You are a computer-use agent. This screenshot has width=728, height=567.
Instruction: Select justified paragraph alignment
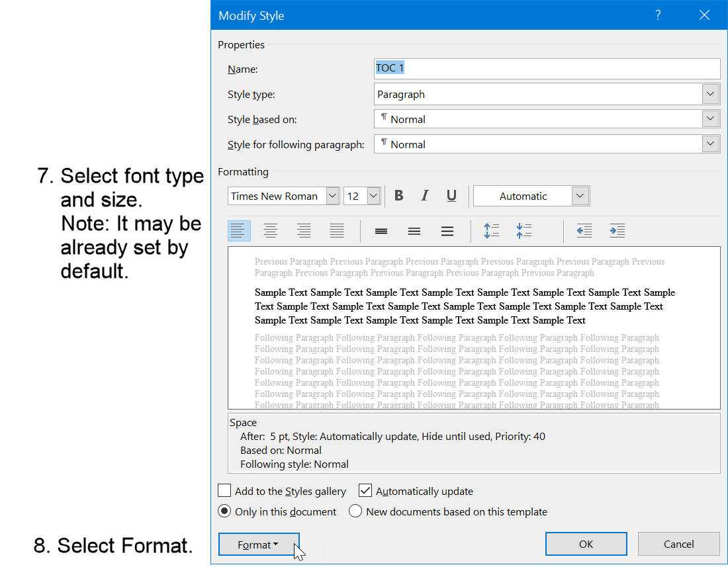[x=337, y=231]
